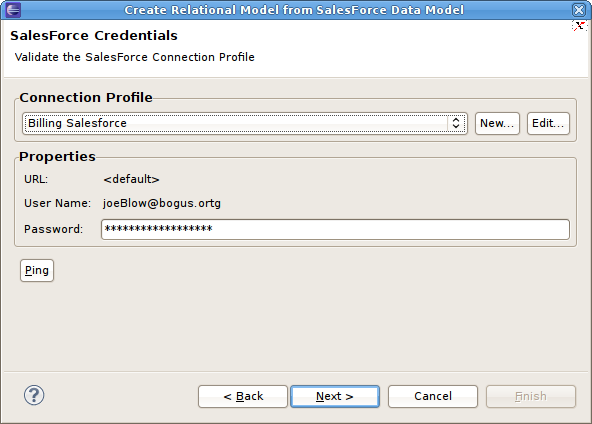Select the user name joeBlow@bogus.ortg text
This screenshot has height=424, width=592.
pyautogui.click(x=162, y=203)
